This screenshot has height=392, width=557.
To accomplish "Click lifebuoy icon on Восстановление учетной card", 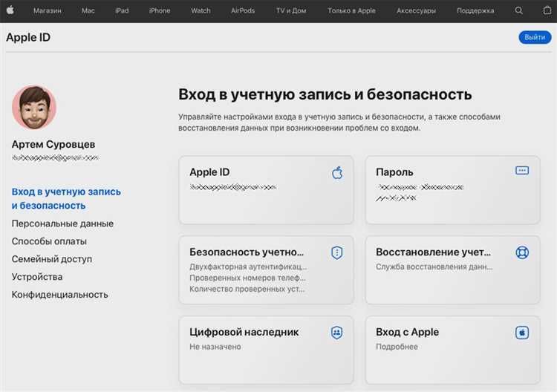I will pyautogui.click(x=522, y=252).
